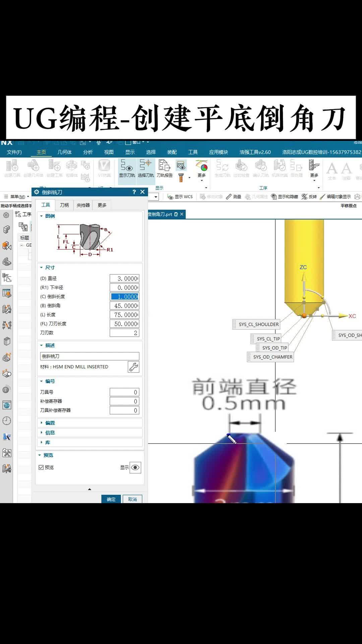The height and width of the screenshot is (644, 362).
Task: Click the 显示 WCS icon
Action: [x=180, y=197]
